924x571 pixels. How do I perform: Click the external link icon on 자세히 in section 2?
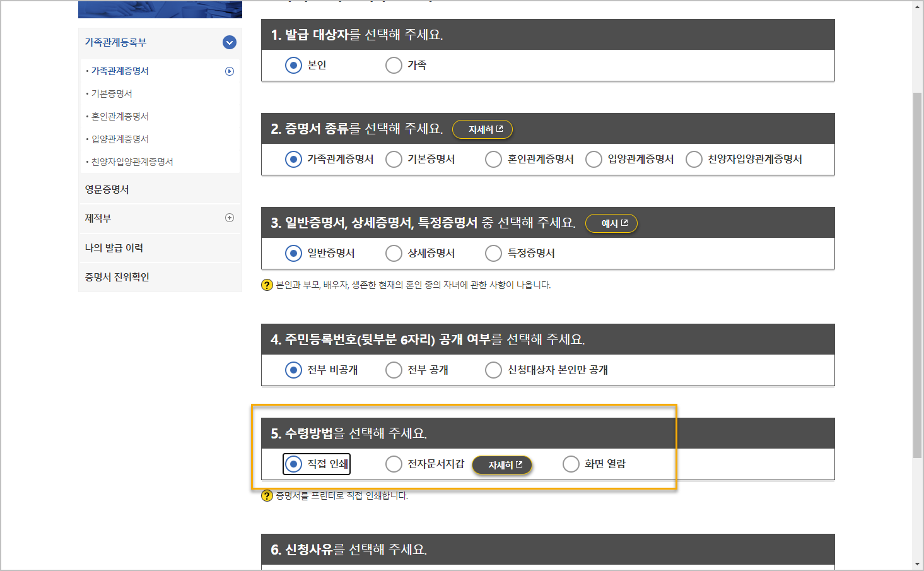499,129
